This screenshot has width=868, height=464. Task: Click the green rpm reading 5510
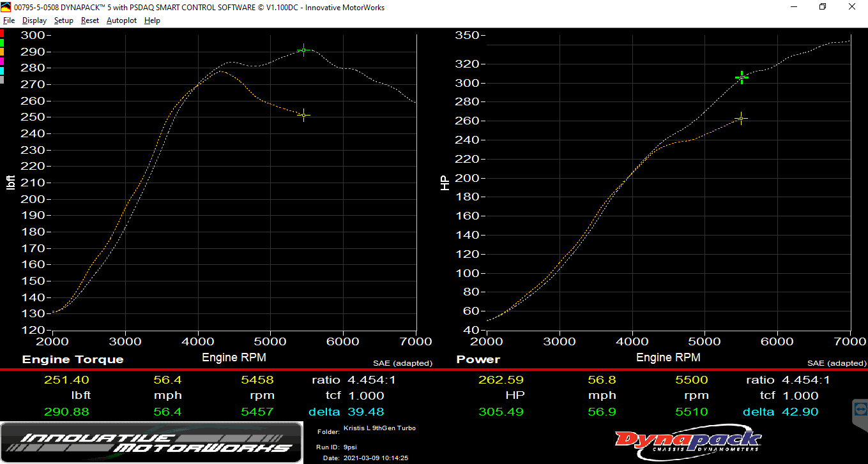pyautogui.click(x=692, y=412)
